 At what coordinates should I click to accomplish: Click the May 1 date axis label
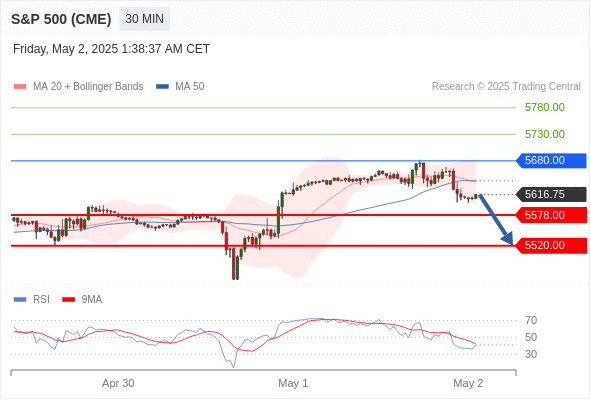[293, 383]
